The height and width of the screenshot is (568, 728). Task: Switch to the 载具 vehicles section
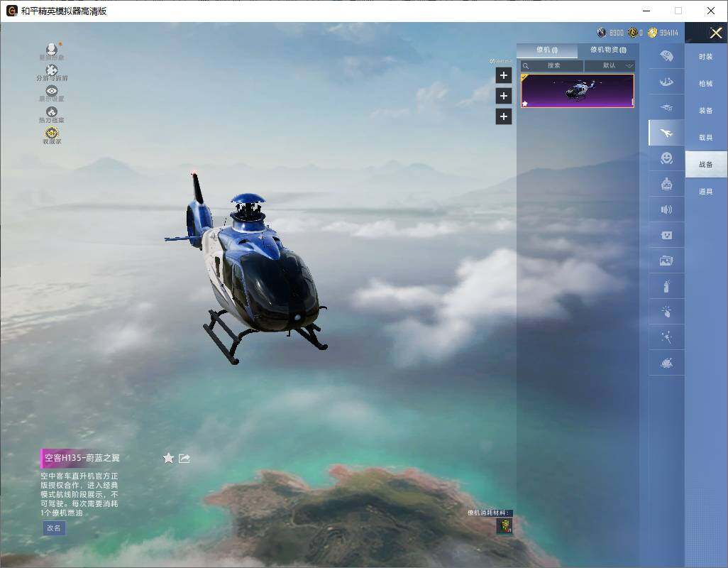(705, 138)
